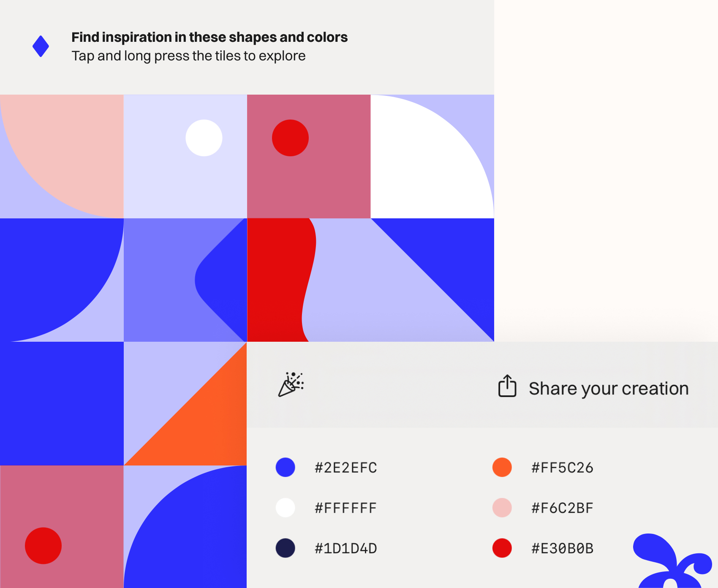Select the #F6C2BF pink color swatch
This screenshot has width=718, height=588.
pyautogui.click(x=501, y=508)
